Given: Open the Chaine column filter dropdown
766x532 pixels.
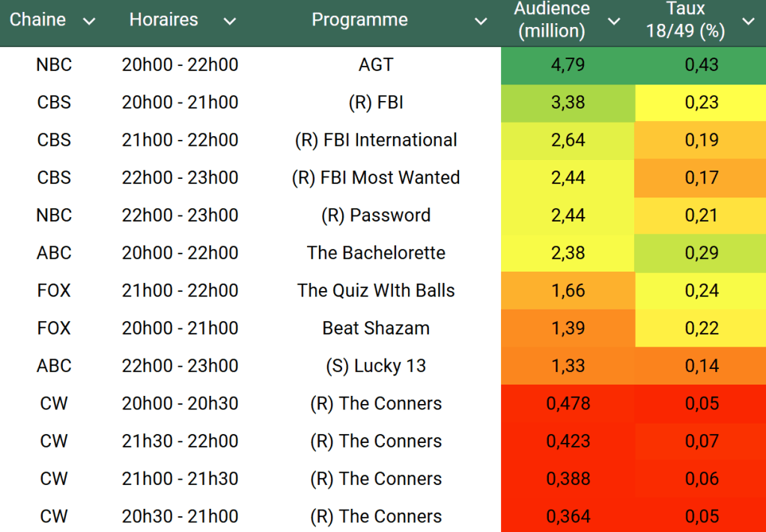Looking at the screenshot, I should [89, 21].
